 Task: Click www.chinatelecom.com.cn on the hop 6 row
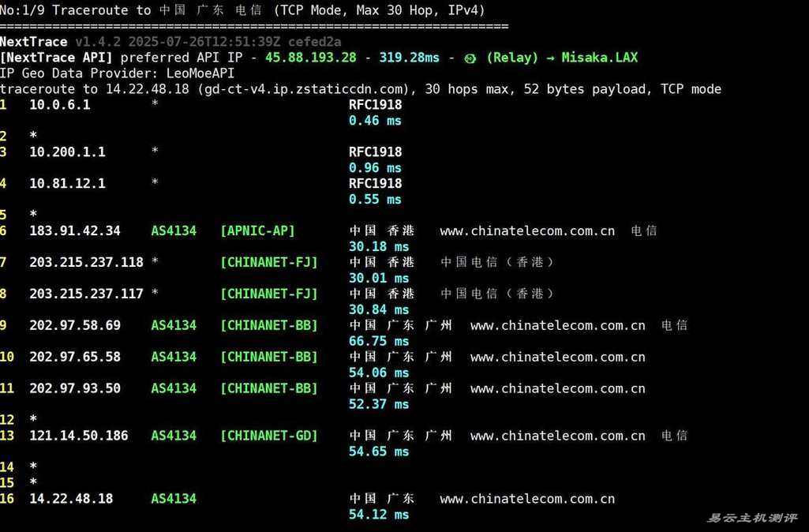(527, 230)
